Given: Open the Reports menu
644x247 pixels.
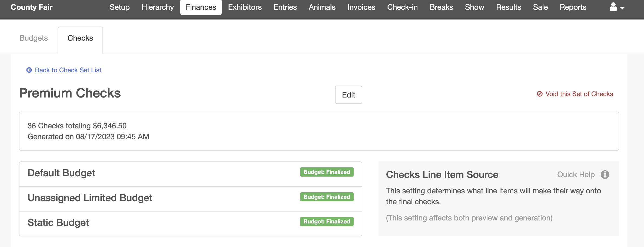Looking at the screenshot, I should tap(573, 7).
